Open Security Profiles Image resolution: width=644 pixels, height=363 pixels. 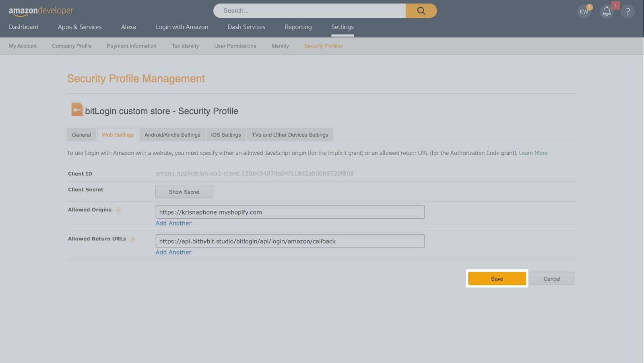[324, 46]
